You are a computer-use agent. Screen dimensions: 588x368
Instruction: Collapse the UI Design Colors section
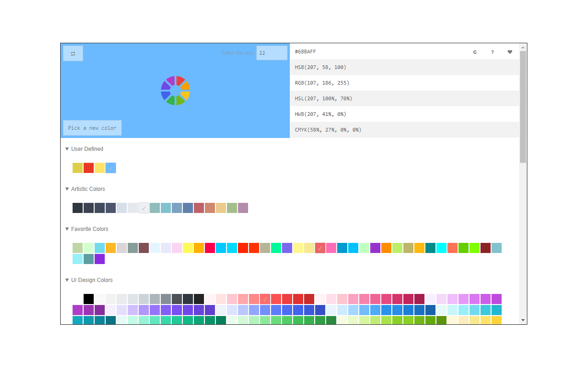coord(67,280)
